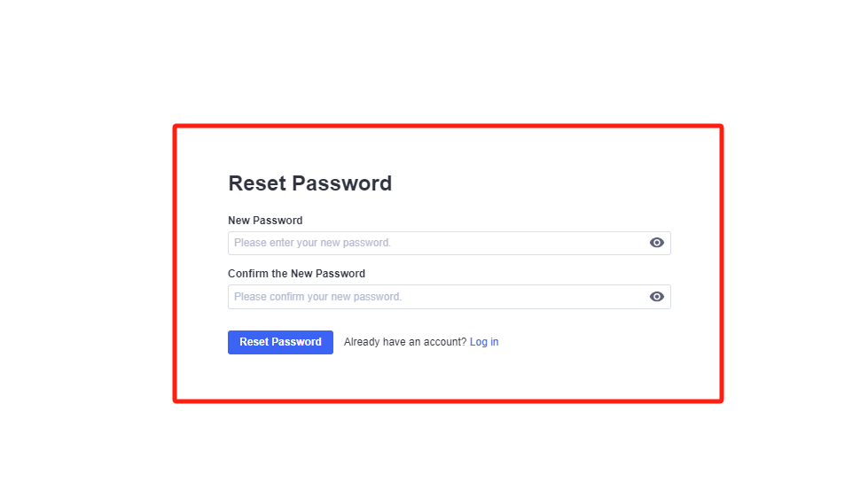This screenshot has width=868, height=482.
Task: Click placeholder "Please confirm your new password."
Action: (x=317, y=297)
